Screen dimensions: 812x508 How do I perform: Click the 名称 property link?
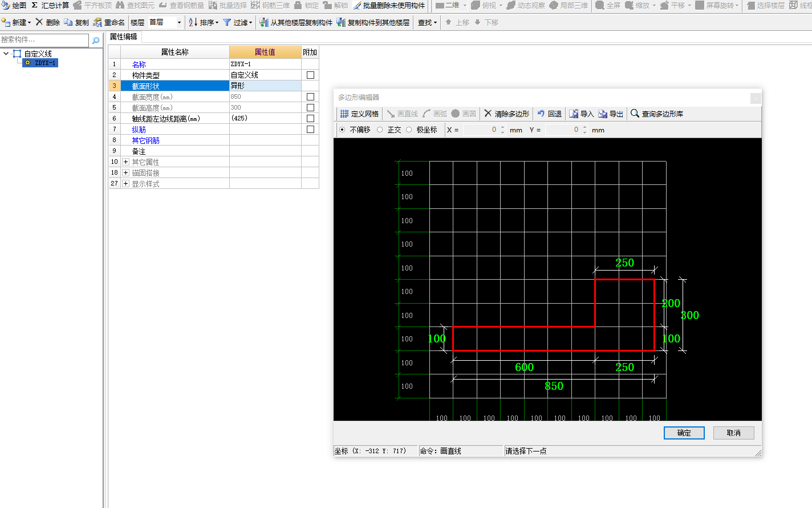(x=139, y=64)
